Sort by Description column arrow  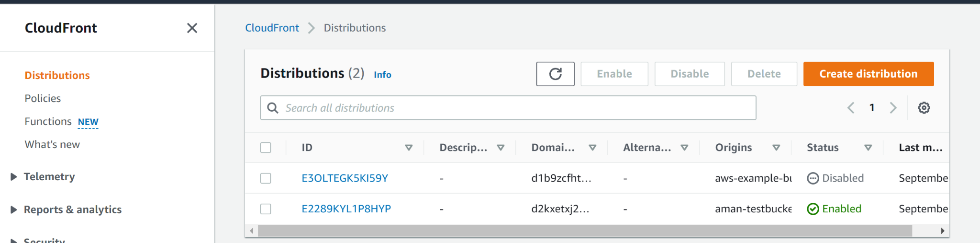501,148
